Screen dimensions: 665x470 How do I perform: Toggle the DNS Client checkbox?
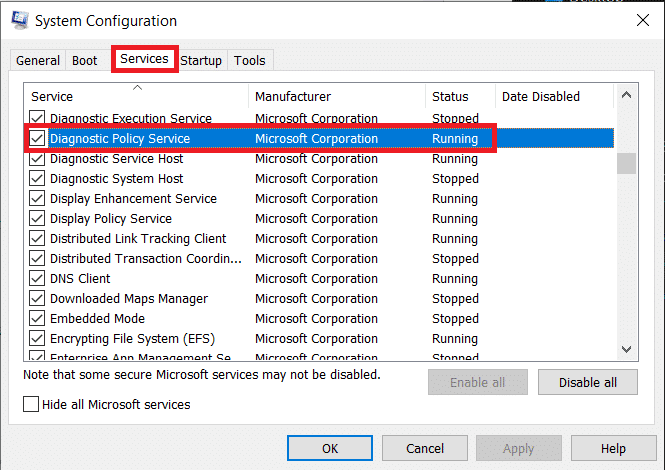tap(37, 279)
